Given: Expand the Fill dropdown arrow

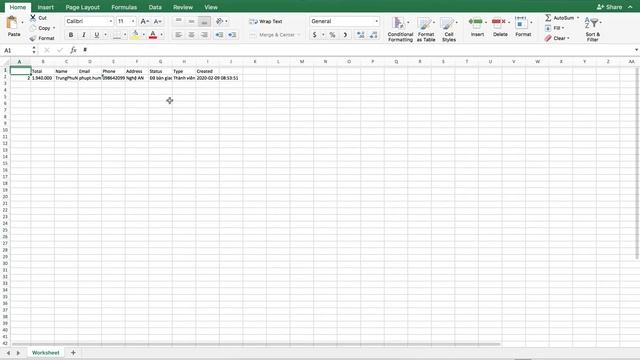Looking at the screenshot, I should tap(563, 28).
